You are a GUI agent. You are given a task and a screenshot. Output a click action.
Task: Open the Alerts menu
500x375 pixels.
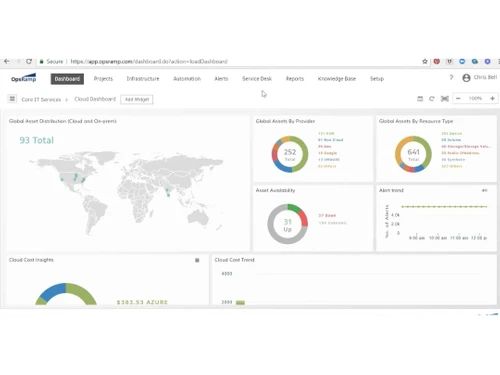(x=221, y=79)
